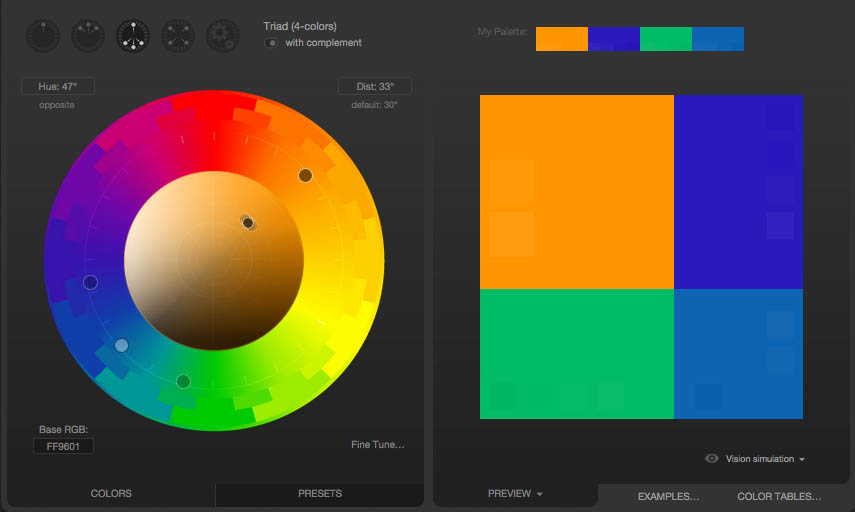This screenshot has width=855, height=512.
Task: Click the Base RGB FF9601 field
Action: (63, 446)
